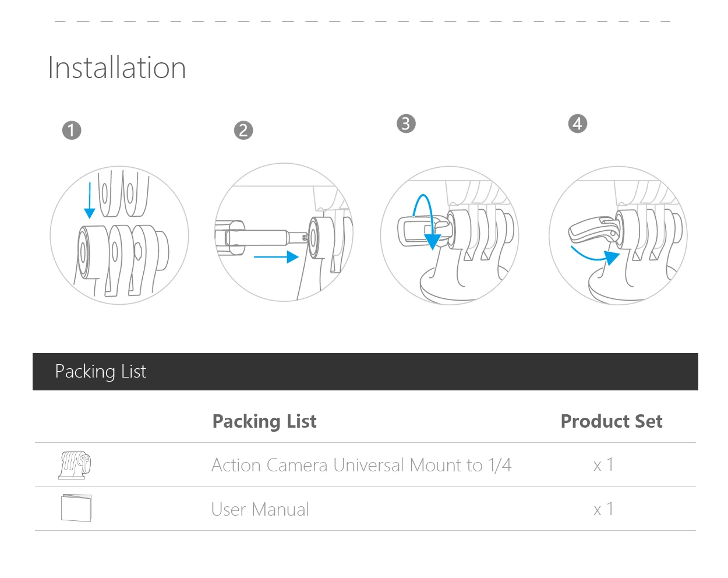This screenshot has height=578, width=728.
Task: Select Action Camera Universal Mount to 1/4 text
Action: (x=361, y=465)
